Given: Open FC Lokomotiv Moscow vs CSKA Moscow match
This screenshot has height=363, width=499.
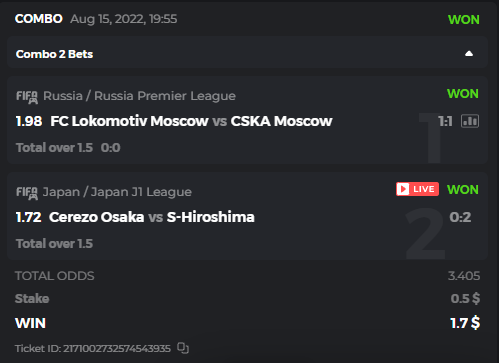Looking at the screenshot, I should click(x=191, y=121).
